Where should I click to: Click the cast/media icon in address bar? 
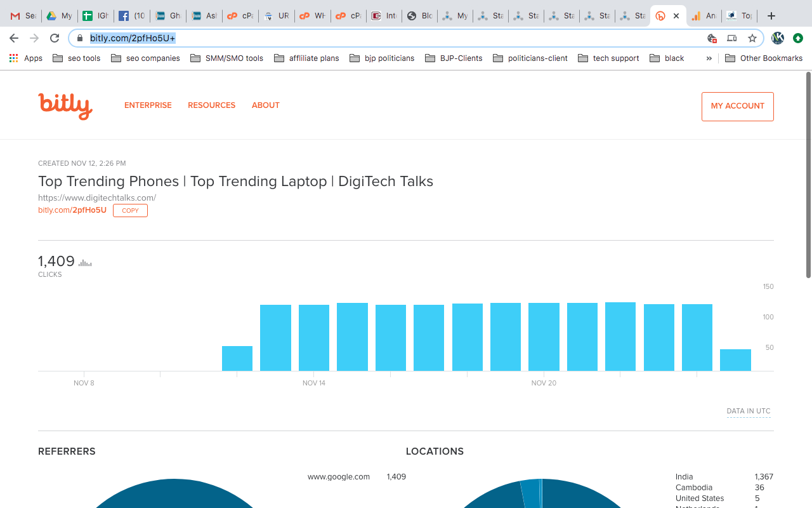pos(731,38)
